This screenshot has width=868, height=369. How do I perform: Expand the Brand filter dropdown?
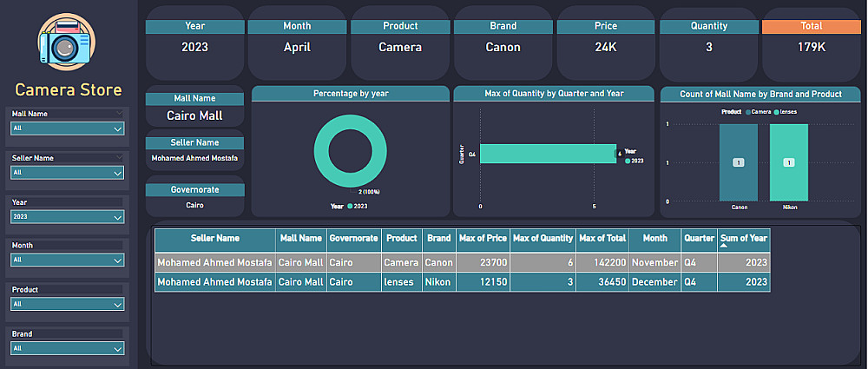click(118, 348)
